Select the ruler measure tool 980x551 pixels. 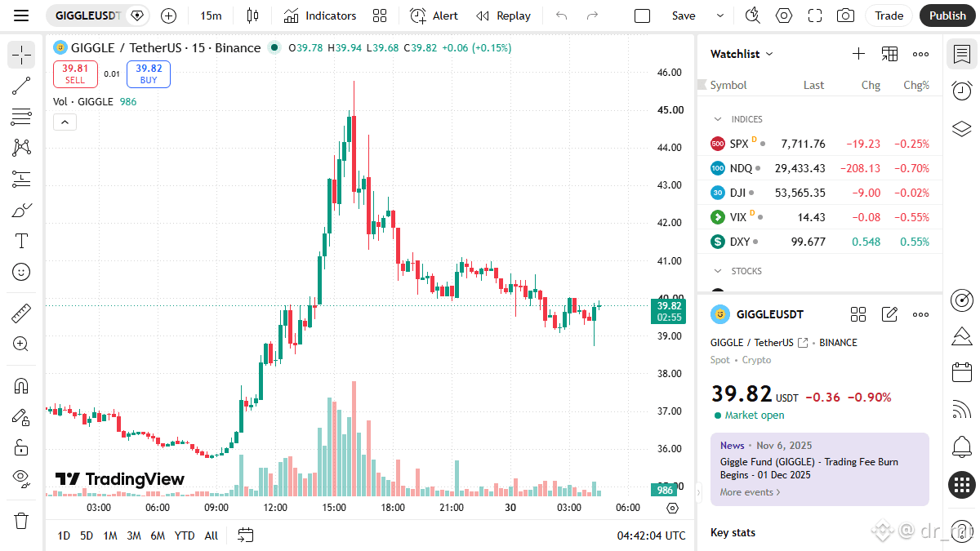[21, 313]
